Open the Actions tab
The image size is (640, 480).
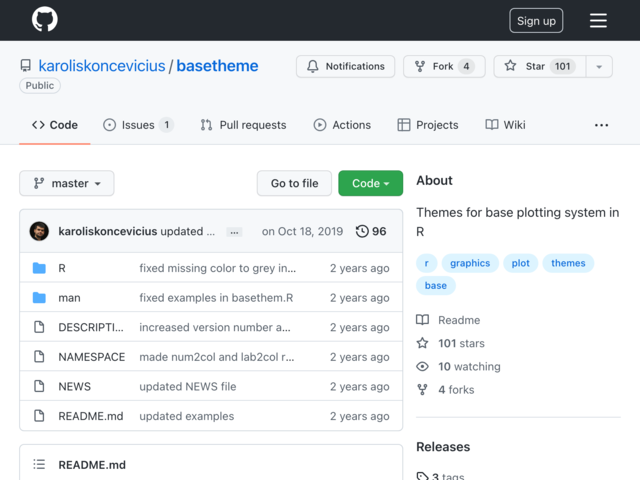pos(342,125)
